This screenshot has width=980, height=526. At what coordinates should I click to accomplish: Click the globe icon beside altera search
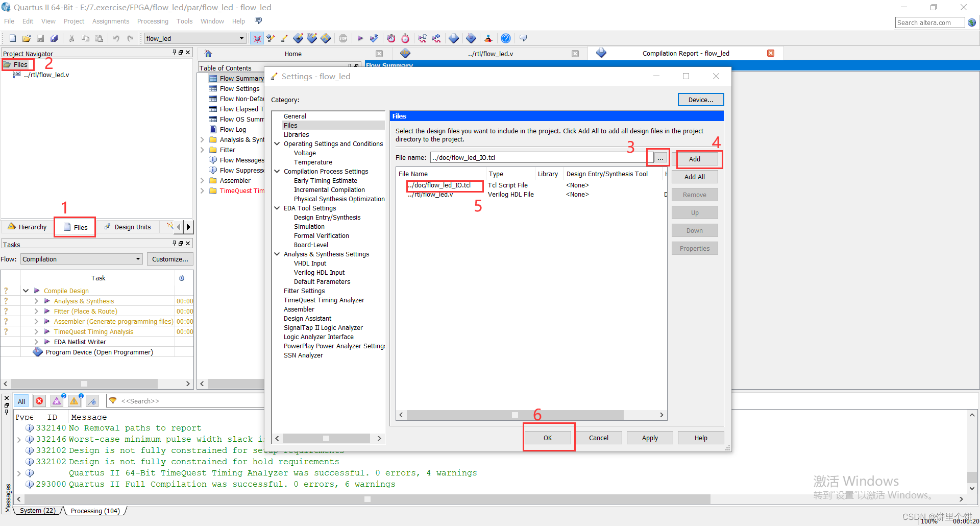pyautogui.click(x=972, y=22)
